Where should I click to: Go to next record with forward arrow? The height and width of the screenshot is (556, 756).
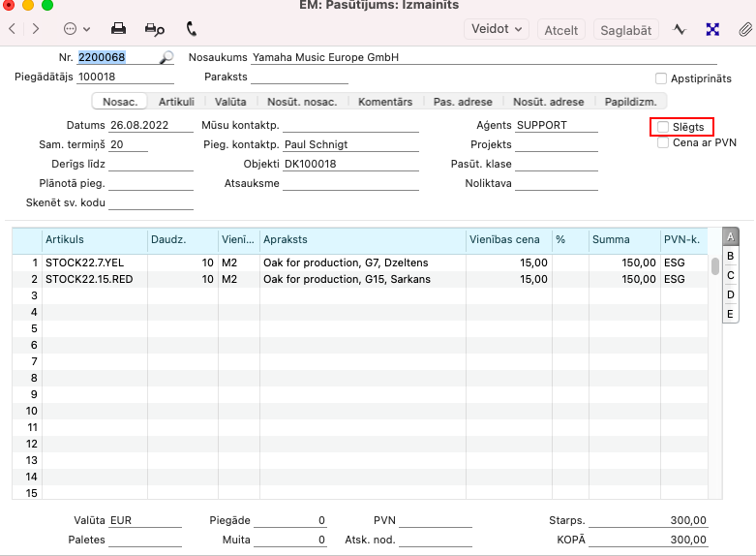pyautogui.click(x=36, y=29)
